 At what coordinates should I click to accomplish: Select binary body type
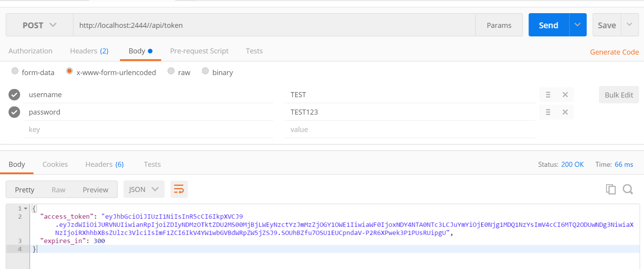click(206, 71)
